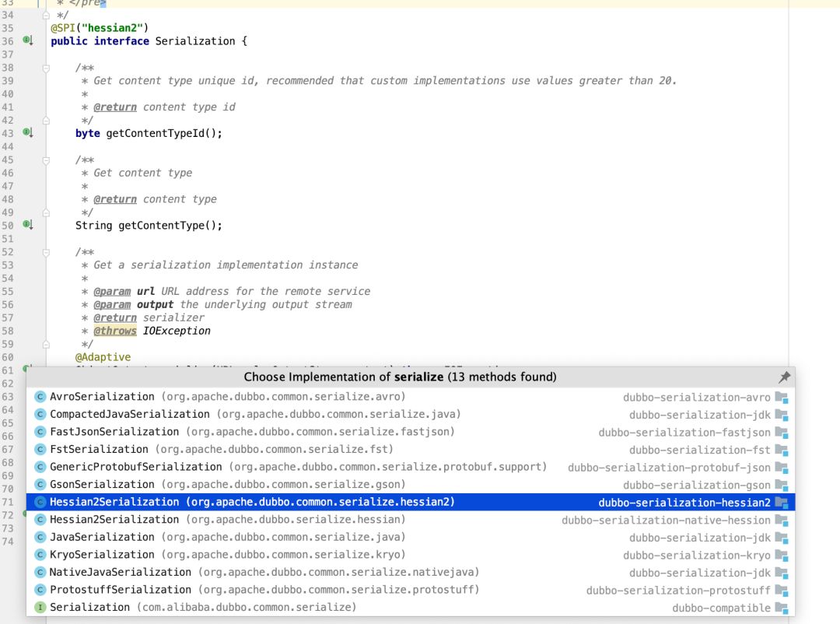Collapse the Javadoc block at line 45
Viewport: 840px width, 624px height.
(46, 160)
